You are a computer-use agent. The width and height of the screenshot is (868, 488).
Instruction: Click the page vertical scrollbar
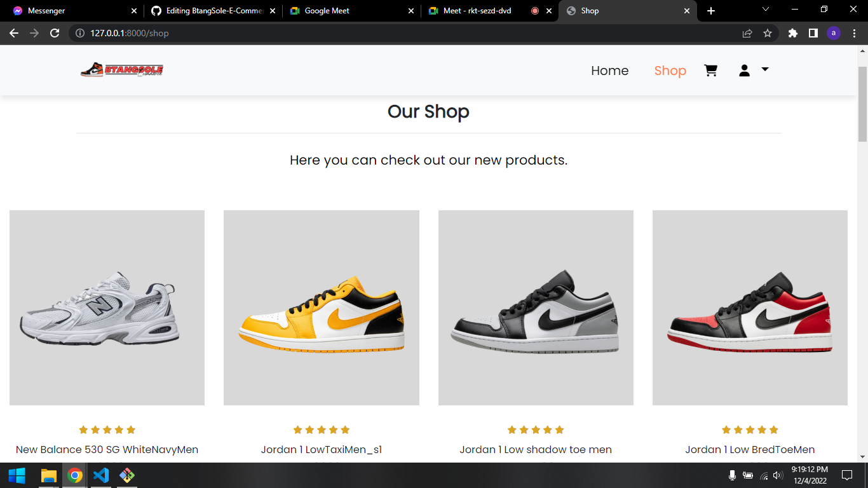(862, 103)
